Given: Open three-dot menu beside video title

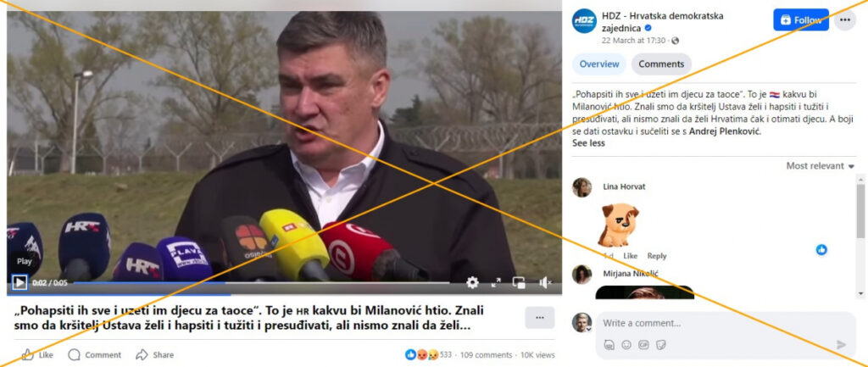Looking at the screenshot, I should coord(540,318).
